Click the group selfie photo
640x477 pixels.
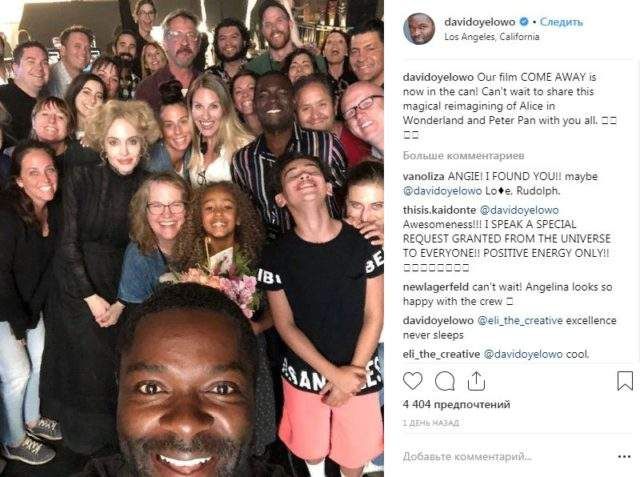coord(192,238)
